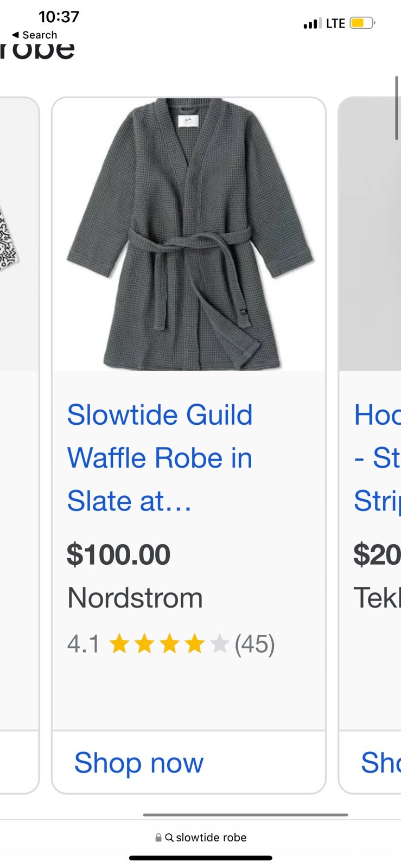Viewport: 401px width, 868px height.
Task: Tap the cellular signal bars icon
Action: tap(312, 23)
